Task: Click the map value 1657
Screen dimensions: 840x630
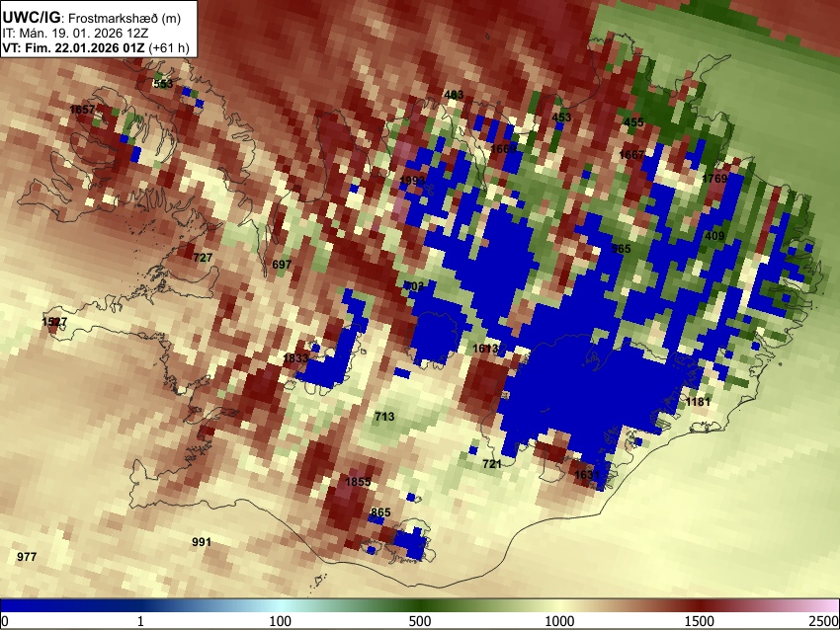Action: pos(82,110)
